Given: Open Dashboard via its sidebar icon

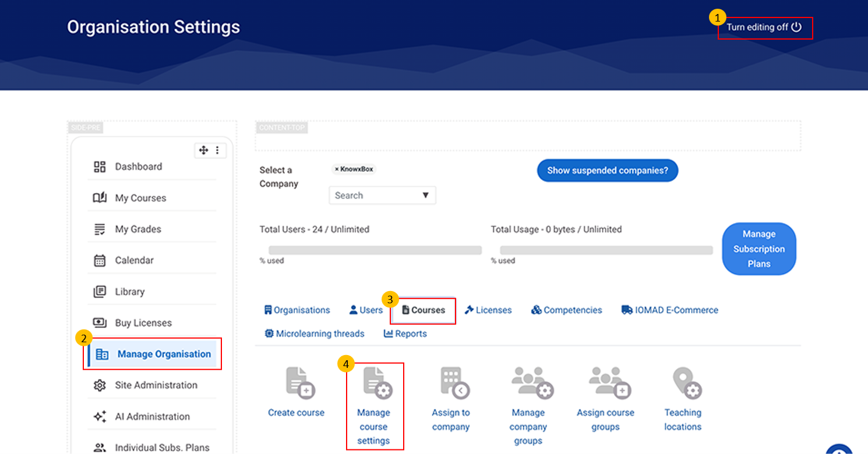Looking at the screenshot, I should pos(100,166).
